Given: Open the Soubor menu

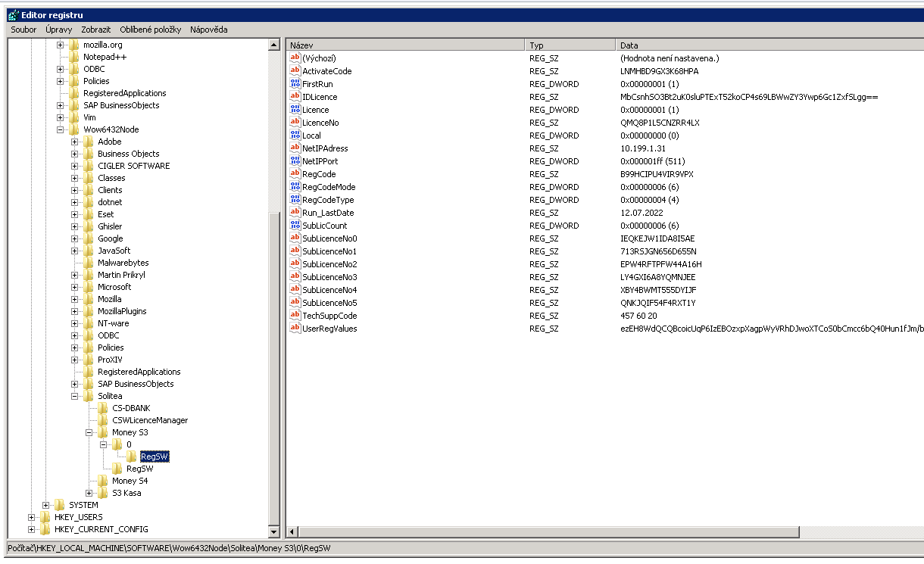Looking at the screenshot, I should tap(23, 30).
